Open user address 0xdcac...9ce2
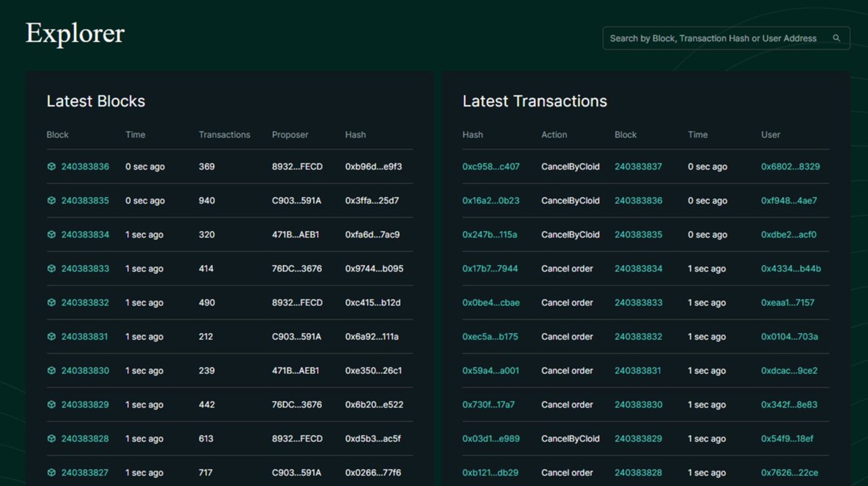 (789, 370)
